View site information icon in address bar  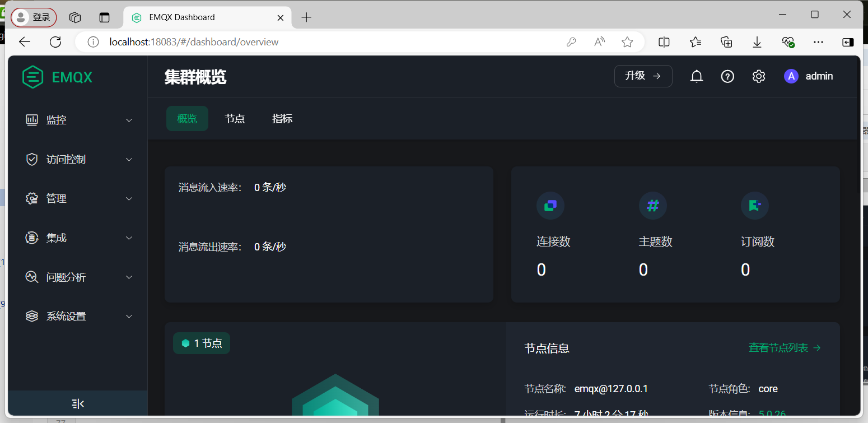[94, 42]
